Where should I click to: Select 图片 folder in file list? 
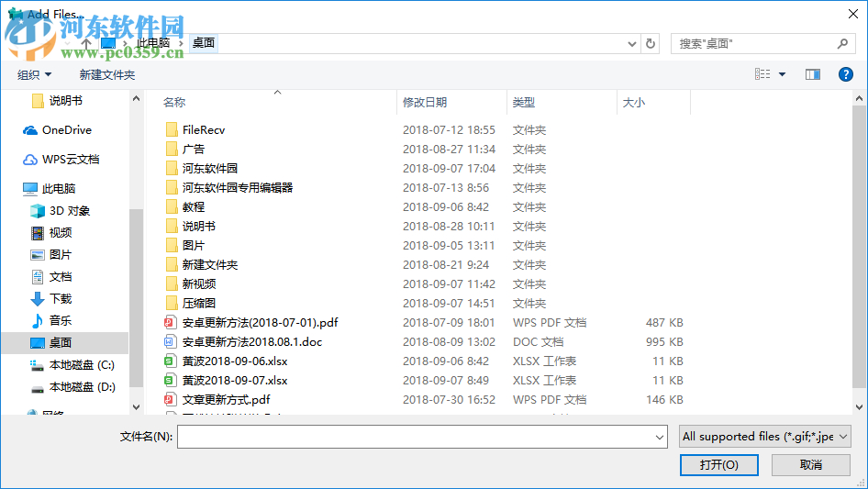coord(194,245)
